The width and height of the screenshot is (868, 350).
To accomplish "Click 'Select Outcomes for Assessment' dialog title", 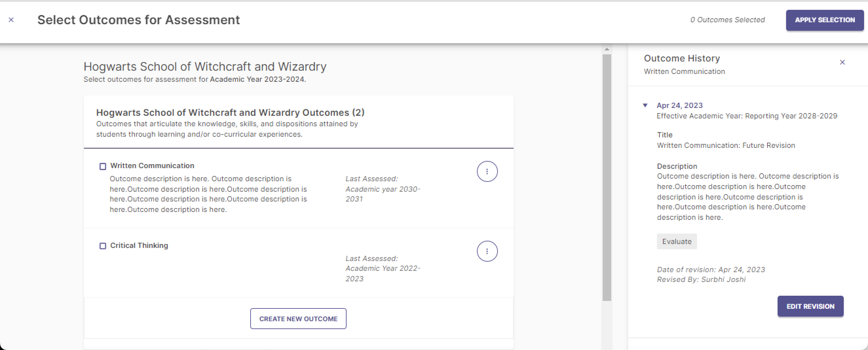I will 139,20.
